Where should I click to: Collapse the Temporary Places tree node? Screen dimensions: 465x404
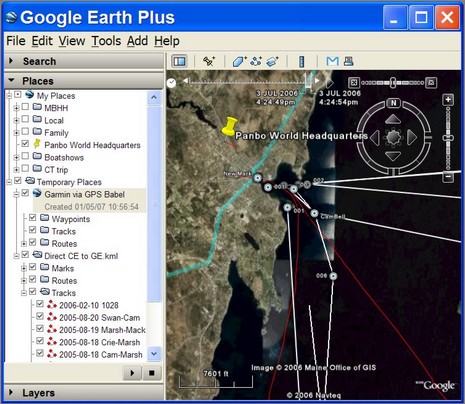(9, 182)
